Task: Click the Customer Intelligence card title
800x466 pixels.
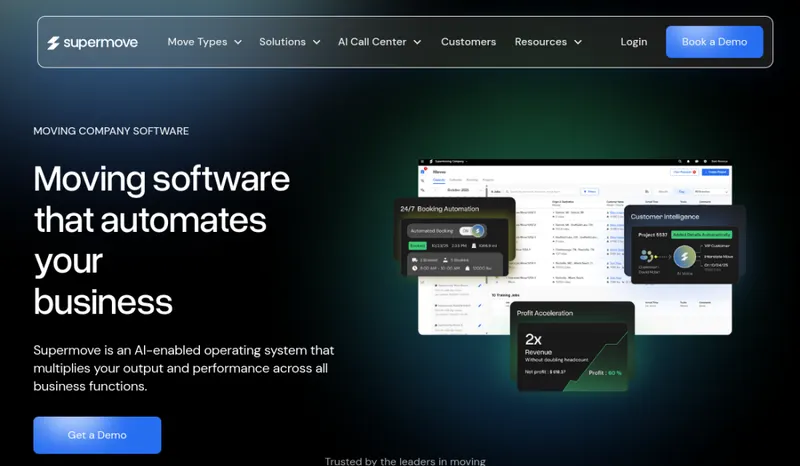Action: (665, 216)
